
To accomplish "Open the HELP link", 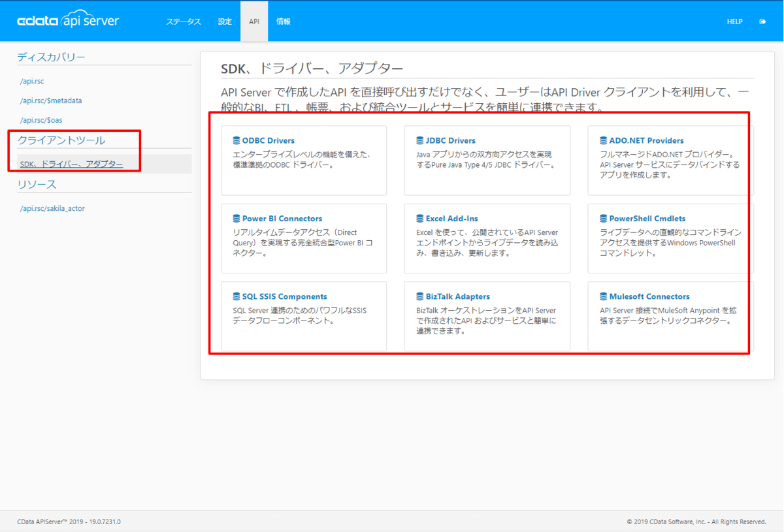I will coord(734,22).
